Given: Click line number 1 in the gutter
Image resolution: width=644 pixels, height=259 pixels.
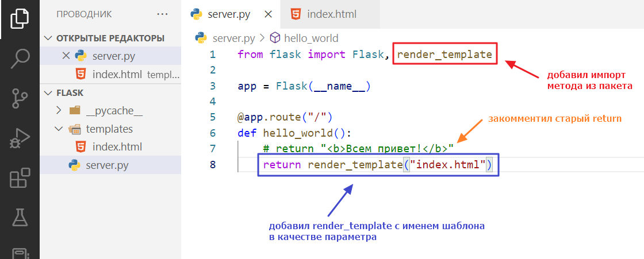Looking at the screenshot, I should [x=212, y=55].
